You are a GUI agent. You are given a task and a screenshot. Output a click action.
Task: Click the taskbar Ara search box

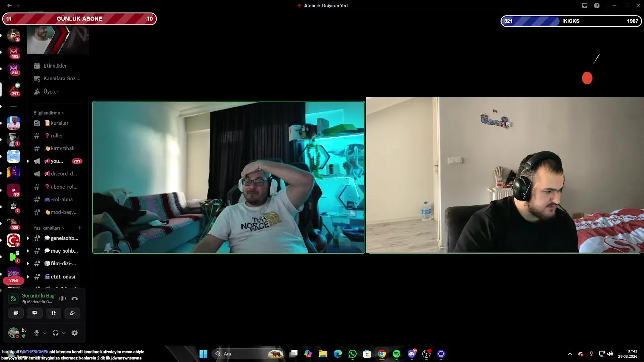(249, 354)
